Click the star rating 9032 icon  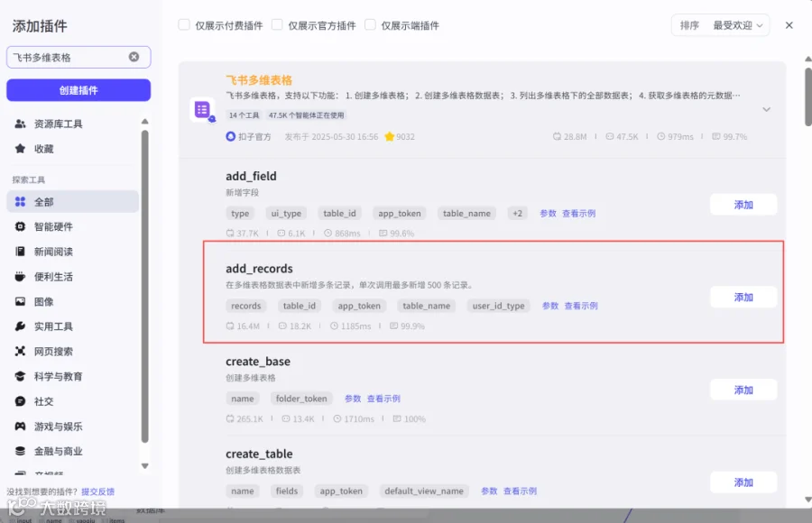click(390, 137)
